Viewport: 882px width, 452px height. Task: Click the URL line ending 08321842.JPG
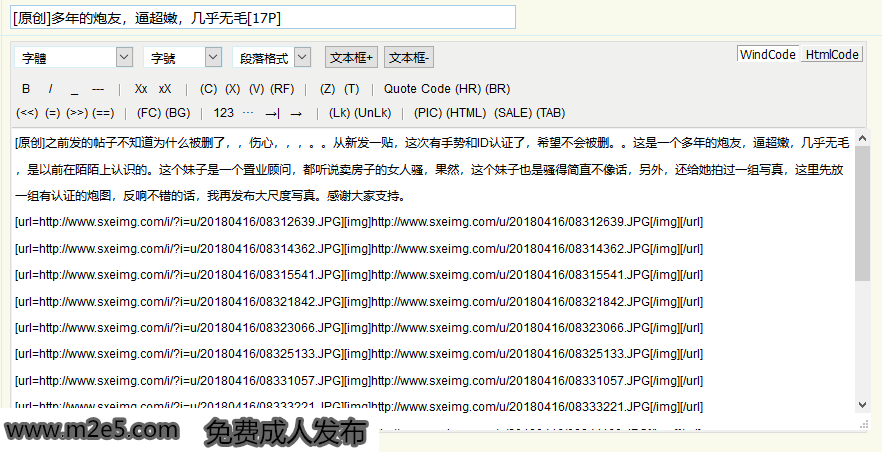click(x=359, y=302)
